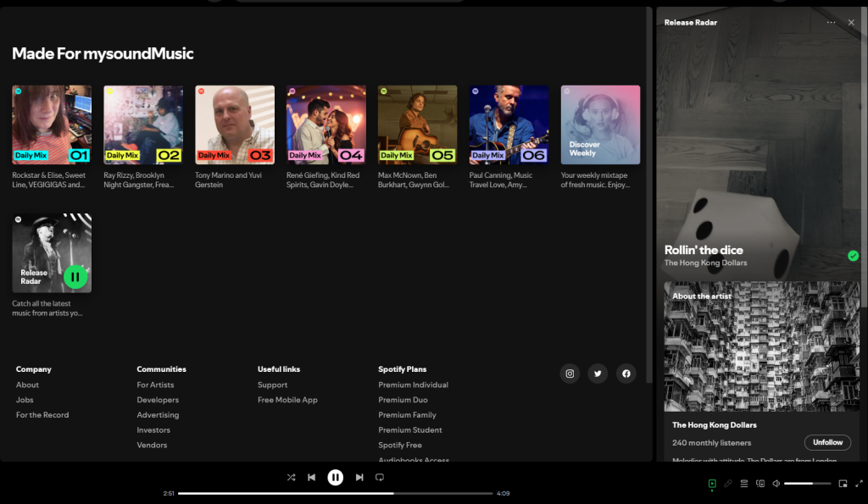Image resolution: width=868 pixels, height=504 pixels.
Task: Click the '240 monthly listeners' text
Action: (711, 443)
